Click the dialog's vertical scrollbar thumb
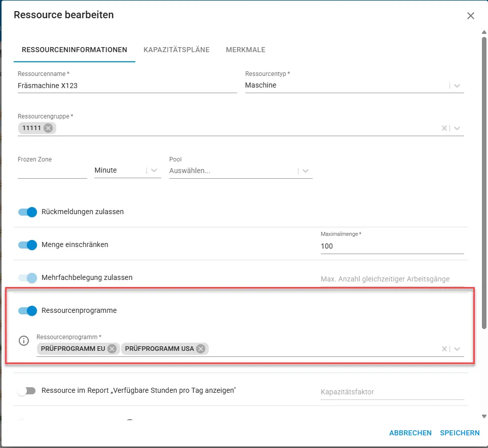Viewport: 488px width, 448px height. [x=484, y=183]
